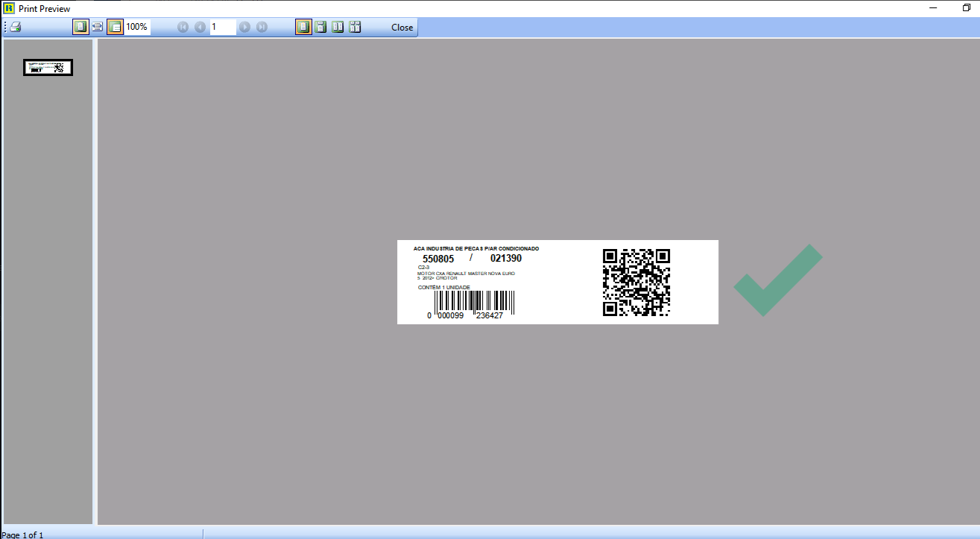Go to previous page arrow button
This screenshot has width=980, height=539.
[200, 27]
